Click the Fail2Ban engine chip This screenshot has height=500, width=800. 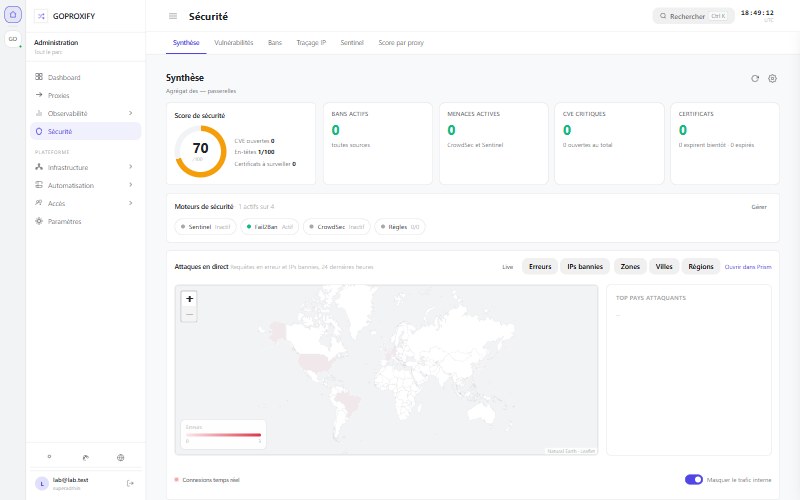[269, 227]
